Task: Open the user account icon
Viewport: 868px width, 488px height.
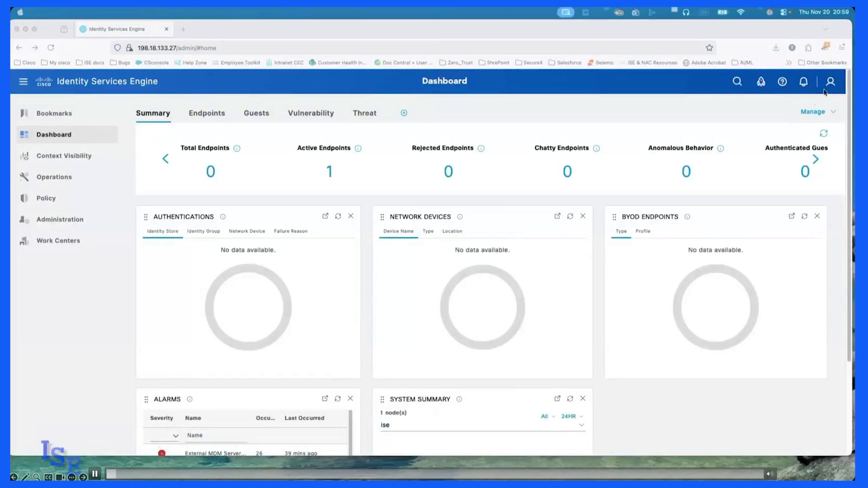Action: tap(830, 82)
